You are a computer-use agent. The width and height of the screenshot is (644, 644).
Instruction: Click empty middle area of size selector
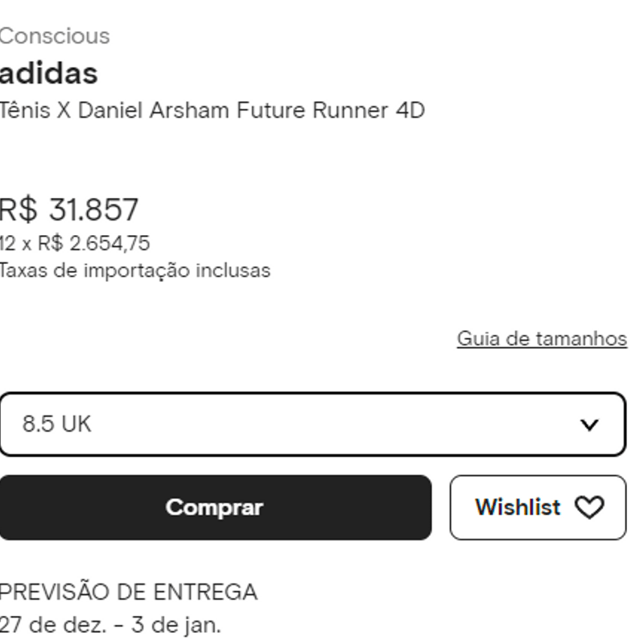pos(328,424)
